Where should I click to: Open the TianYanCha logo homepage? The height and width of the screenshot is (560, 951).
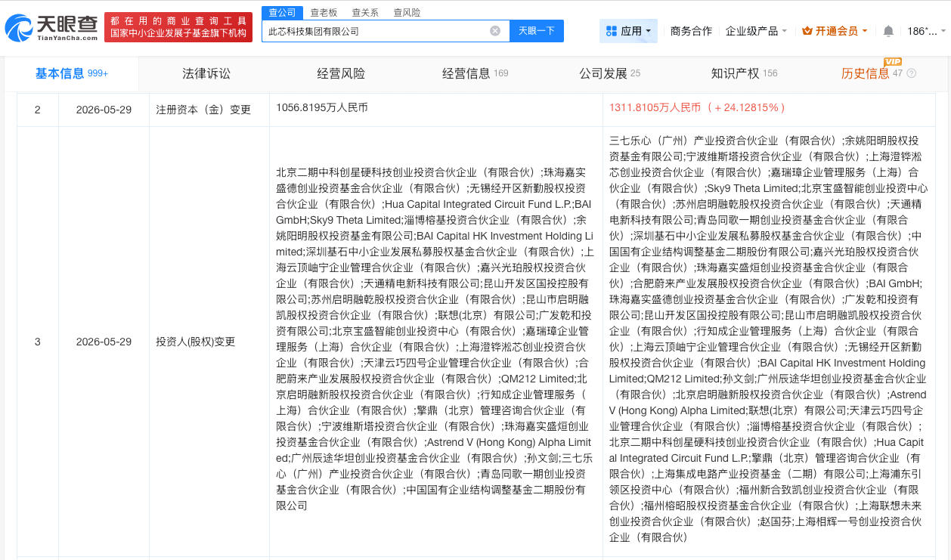point(51,28)
